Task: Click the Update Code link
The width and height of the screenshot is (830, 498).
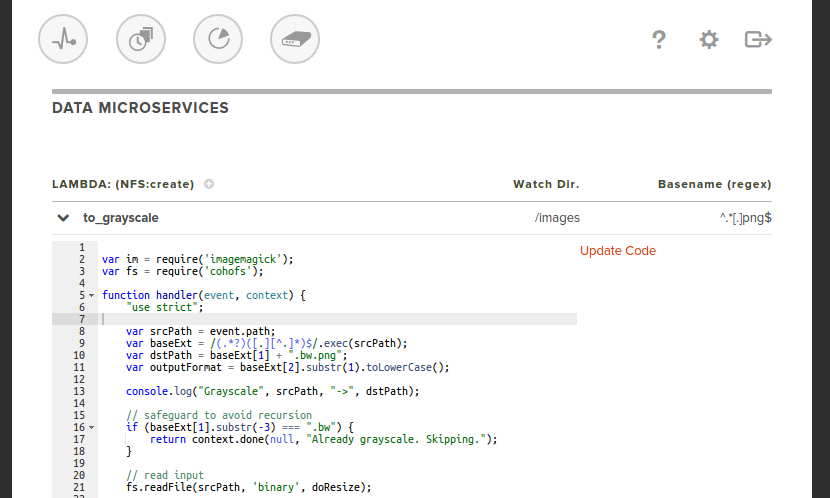Action: pos(618,251)
